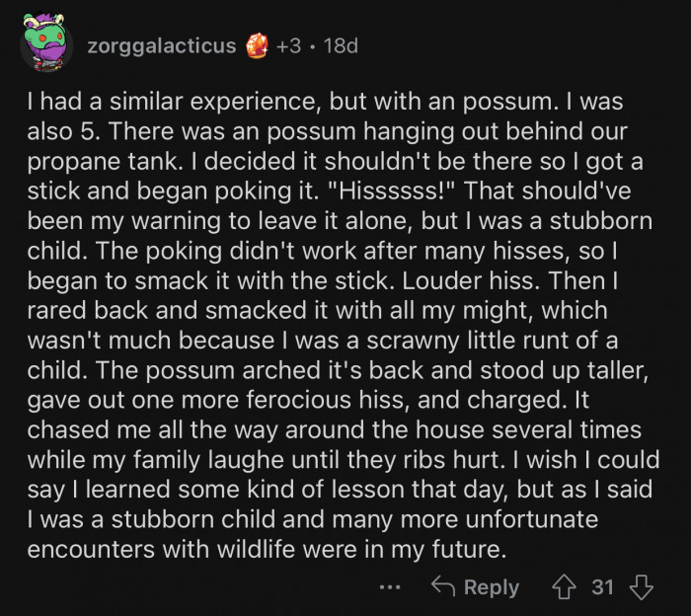Click the +3 awards count

tap(290, 46)
